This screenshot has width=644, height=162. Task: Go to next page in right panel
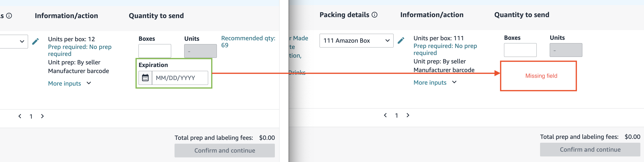point(408,115)
